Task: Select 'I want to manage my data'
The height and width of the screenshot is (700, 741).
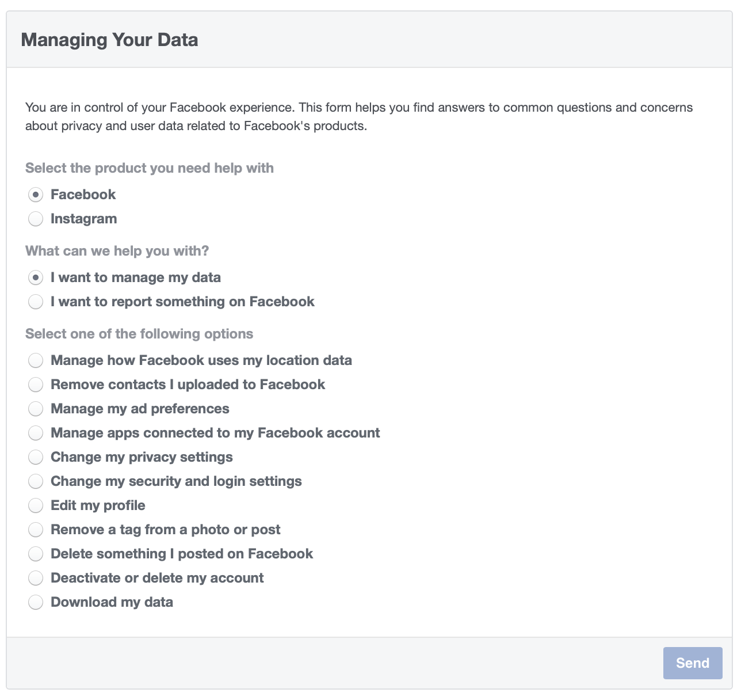Action: coord(36,277)
